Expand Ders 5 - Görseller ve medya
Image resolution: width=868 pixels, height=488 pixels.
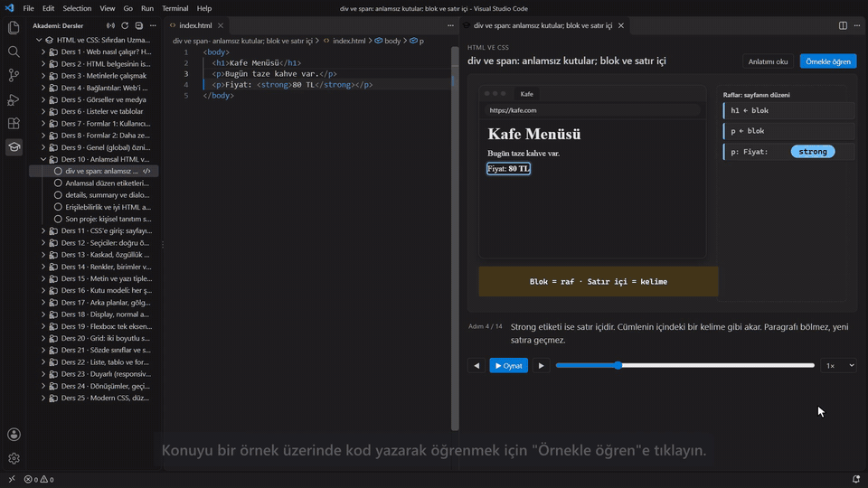43,99
